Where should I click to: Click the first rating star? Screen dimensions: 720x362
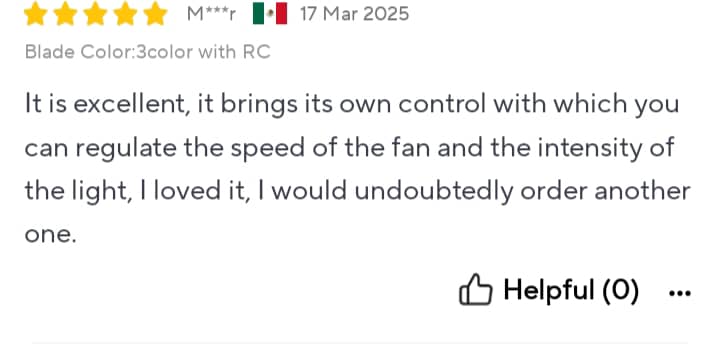[x=35, y=13]
